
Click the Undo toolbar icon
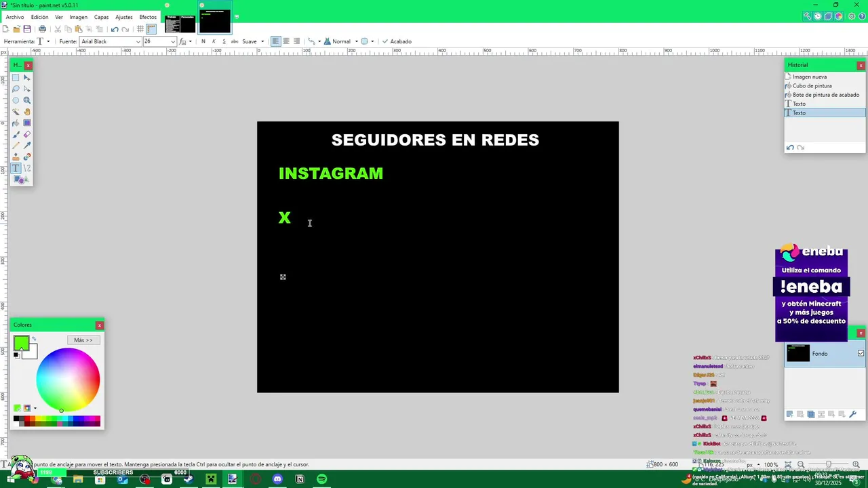115,29
